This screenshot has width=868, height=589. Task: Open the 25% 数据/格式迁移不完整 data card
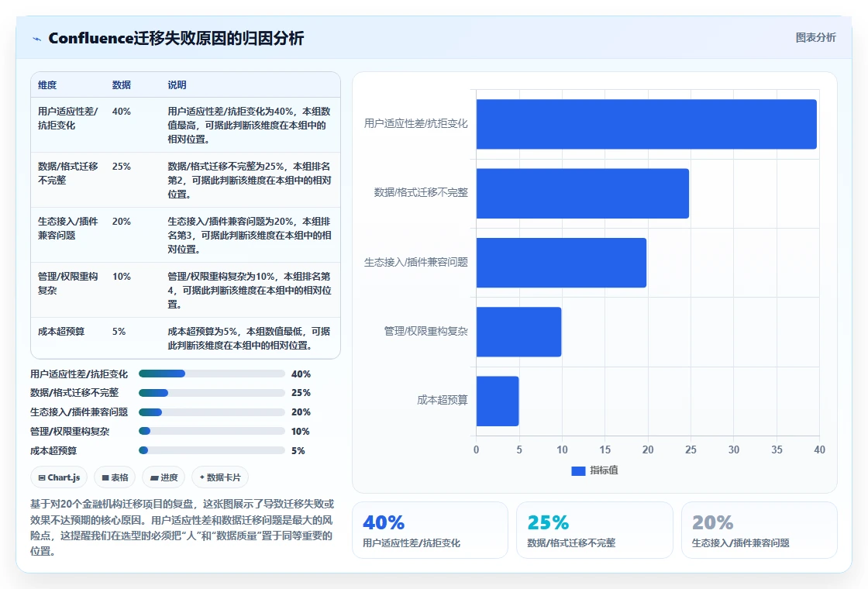click(594, 530)
